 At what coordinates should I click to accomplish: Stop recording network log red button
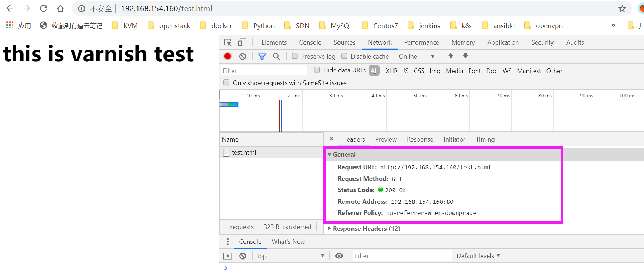click(x=228, y=56)
